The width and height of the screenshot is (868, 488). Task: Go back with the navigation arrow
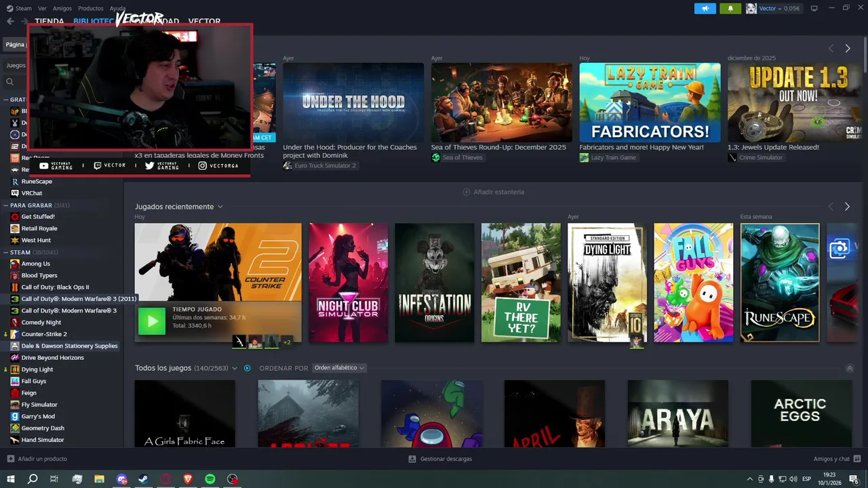click(x=10, y=21)
